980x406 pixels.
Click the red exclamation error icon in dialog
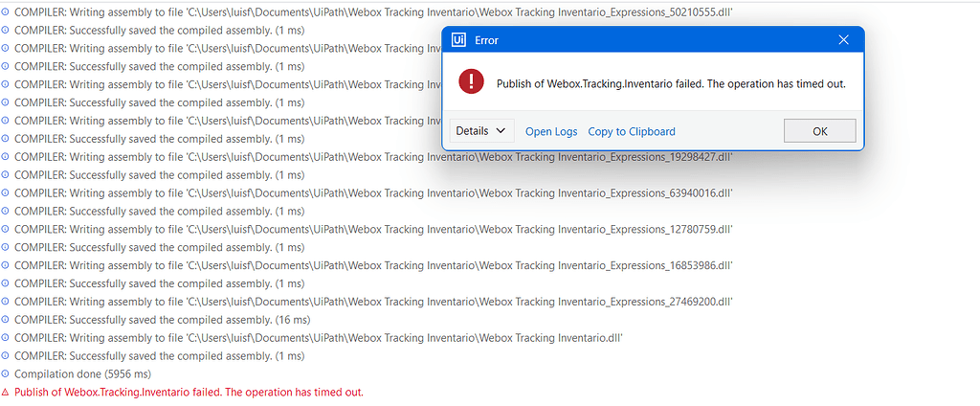pyautogui.click(x=471, y=82)
